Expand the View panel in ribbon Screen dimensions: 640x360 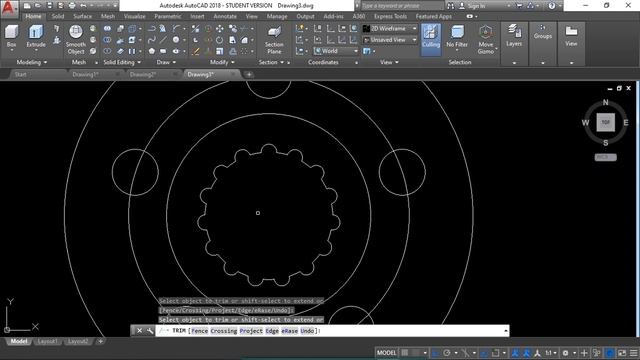389,62
